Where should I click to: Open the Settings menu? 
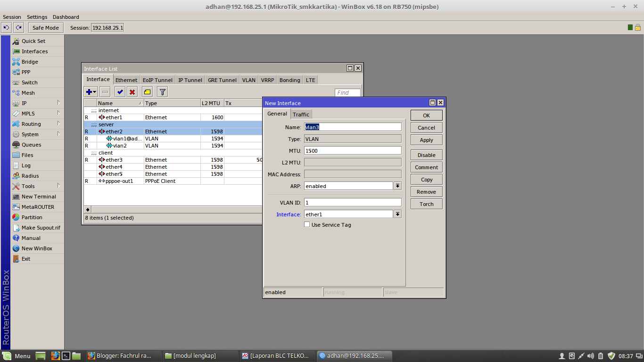coord(37,17)
